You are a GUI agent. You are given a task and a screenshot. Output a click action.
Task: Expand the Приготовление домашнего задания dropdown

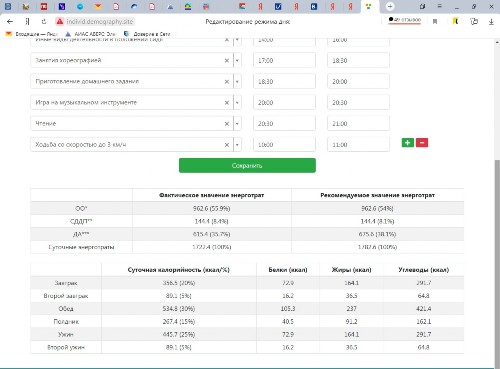pyautogui.click(x=237, y=82)
